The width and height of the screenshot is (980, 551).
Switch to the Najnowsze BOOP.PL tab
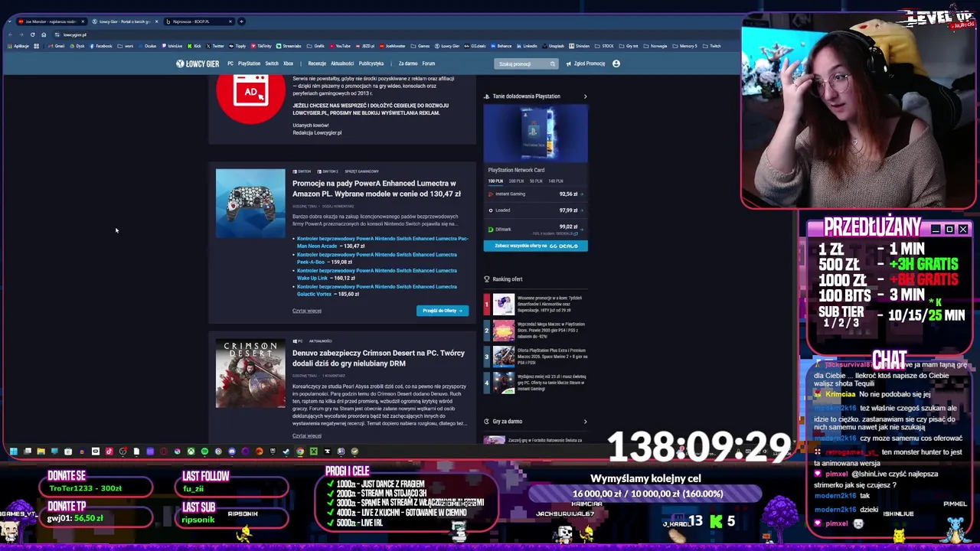click(x=199, y=21)
